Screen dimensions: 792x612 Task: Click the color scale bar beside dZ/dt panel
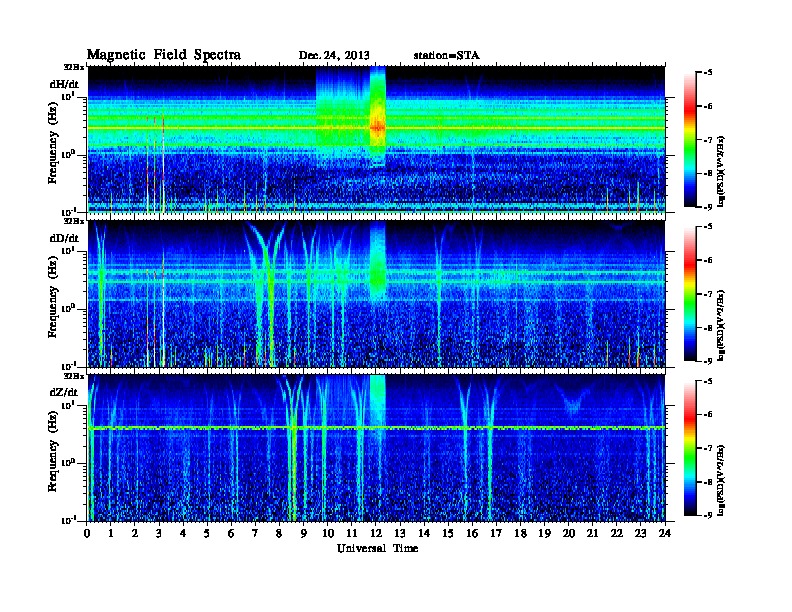point(690,448)
